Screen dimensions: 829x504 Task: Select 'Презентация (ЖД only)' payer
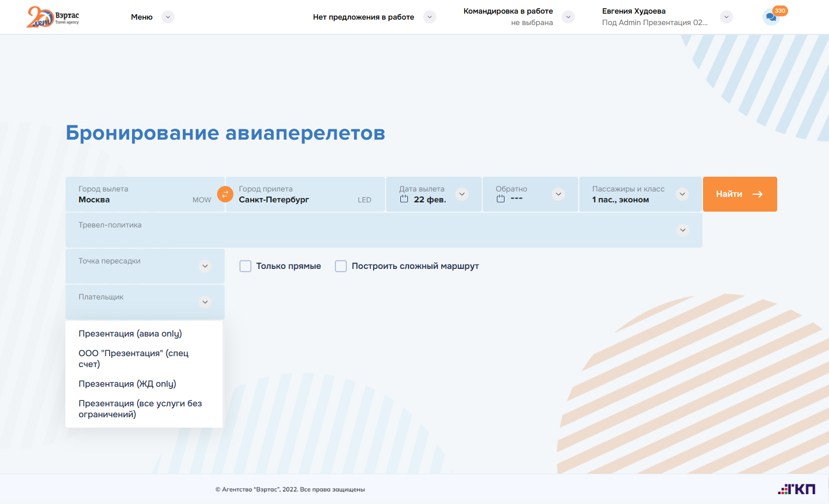pos(144,384)
